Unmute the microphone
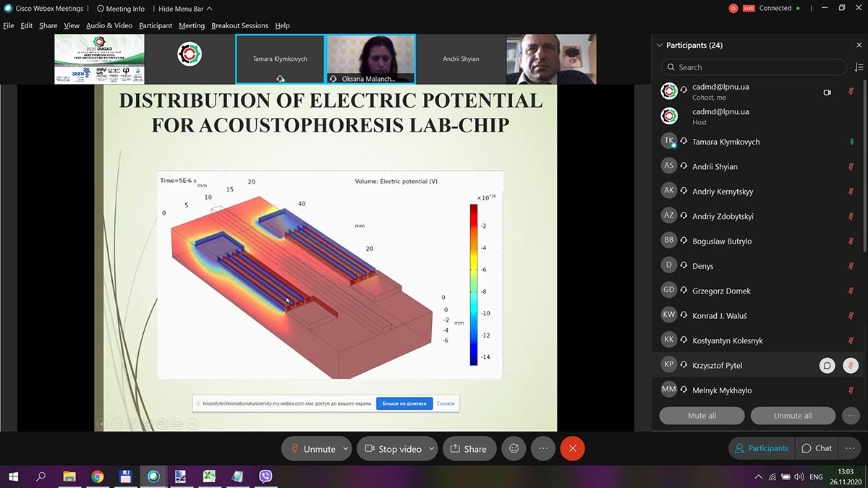This screenshot has height=488, width=868. (x=312, y=448)
